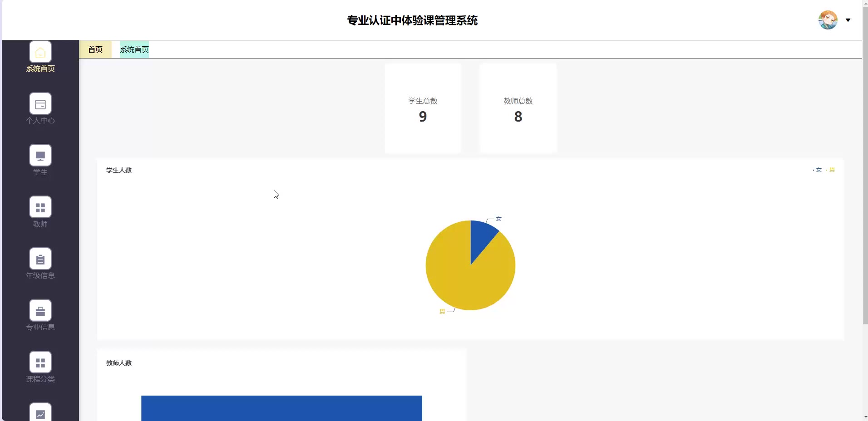Screen dimensions: 868x421
Task: Click the 男 label beside the pie
Action: pos(442,312)
